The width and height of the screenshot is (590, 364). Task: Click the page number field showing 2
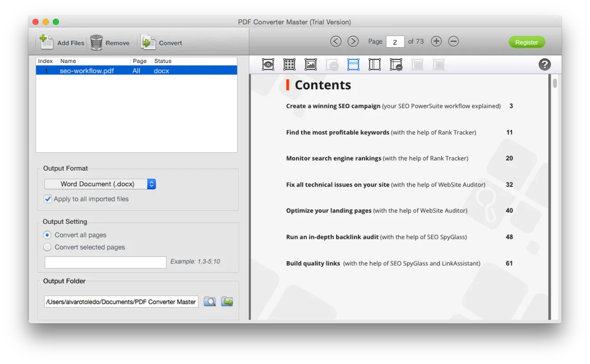tap(395, 42)
